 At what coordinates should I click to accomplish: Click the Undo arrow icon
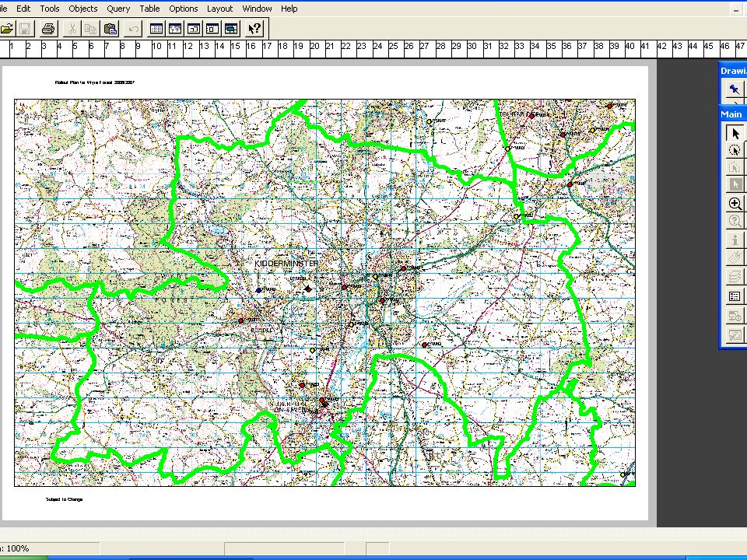click(x=133, y=29)
